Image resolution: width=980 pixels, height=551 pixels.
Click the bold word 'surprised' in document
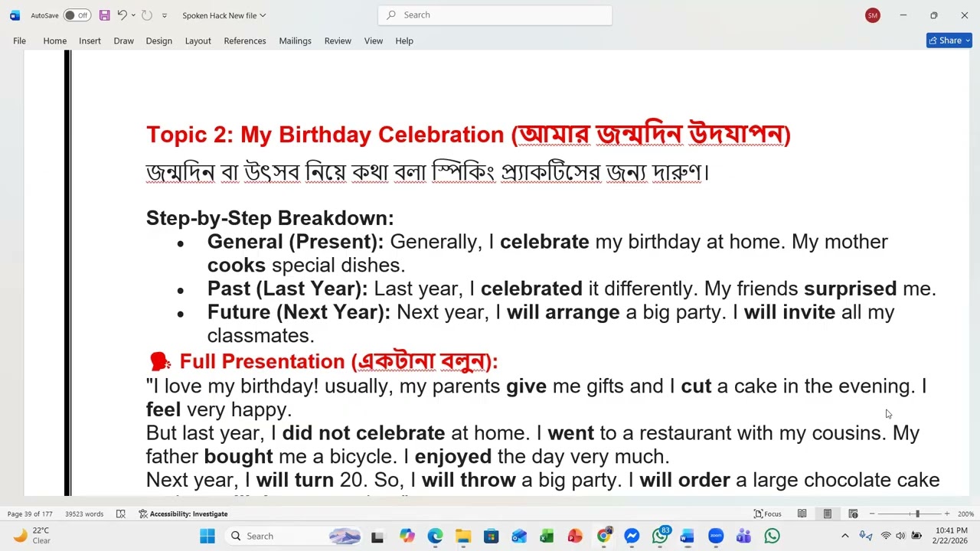click(x=850, y=289)
